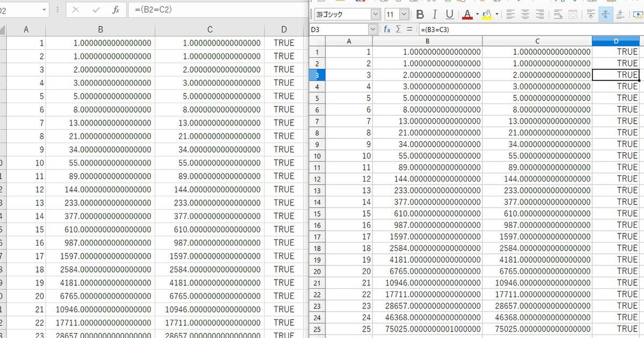644x338 pixels.
Task: Toggle Italic formatting in LibreOffice toolbar
Action: (x=435, y=14)
